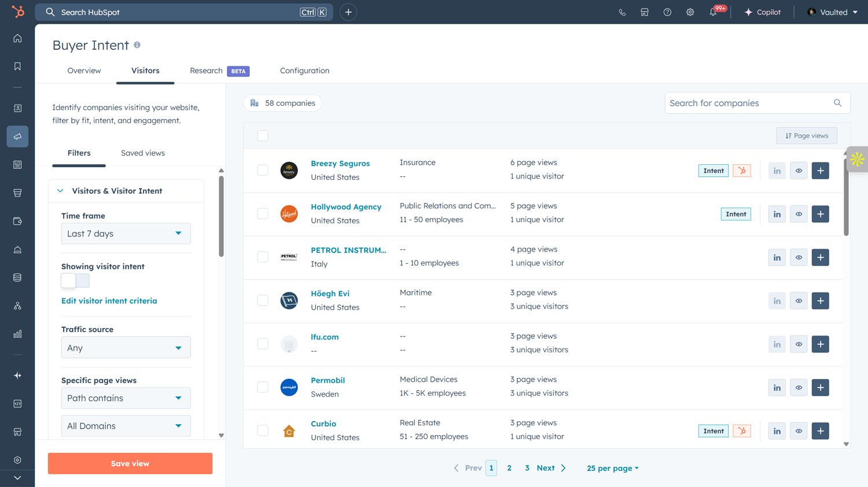Open the Marketplace storefront icon in the sidebar
Image resolution: width=868 pixels, height=487 pixels.
(x=17, y=432)
